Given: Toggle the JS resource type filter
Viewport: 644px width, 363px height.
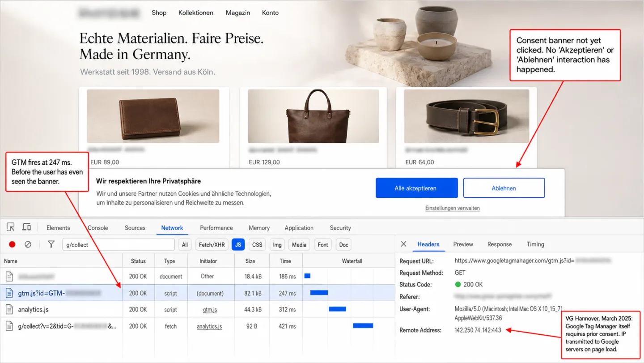Looking at the screenshot, I should (x=238, y=244).
